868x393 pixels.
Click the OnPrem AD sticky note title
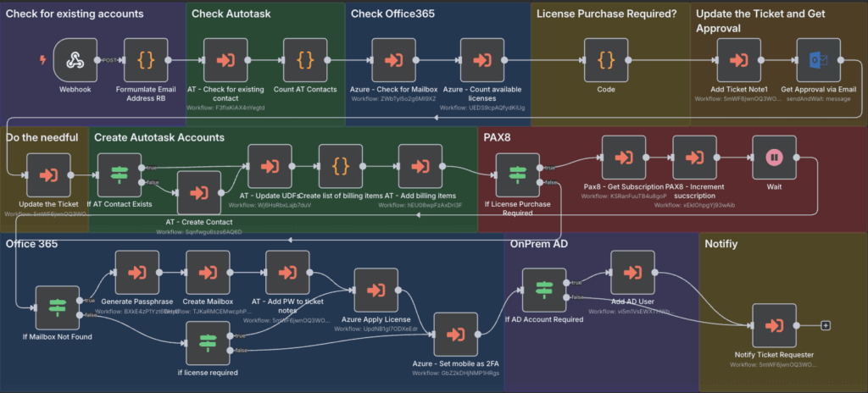click(538, 243)
